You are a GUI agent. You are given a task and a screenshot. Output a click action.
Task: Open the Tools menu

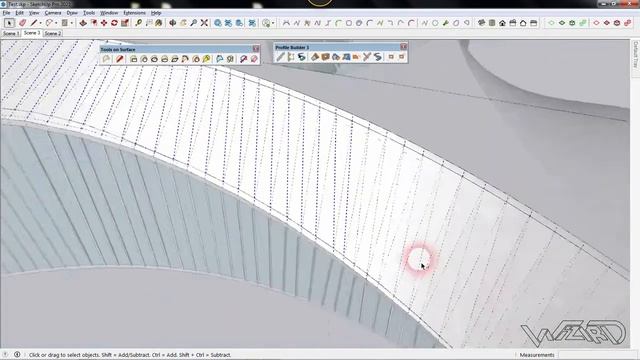pyautogui.click(x=89, y=13)
